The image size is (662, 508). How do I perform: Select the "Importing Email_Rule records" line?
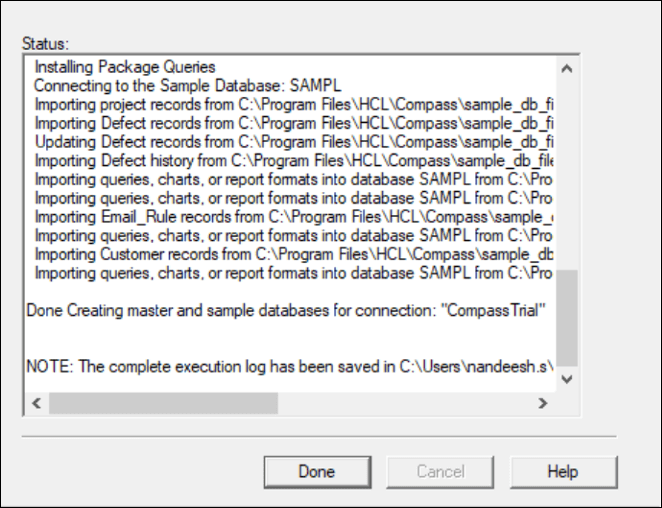point(294,217)
